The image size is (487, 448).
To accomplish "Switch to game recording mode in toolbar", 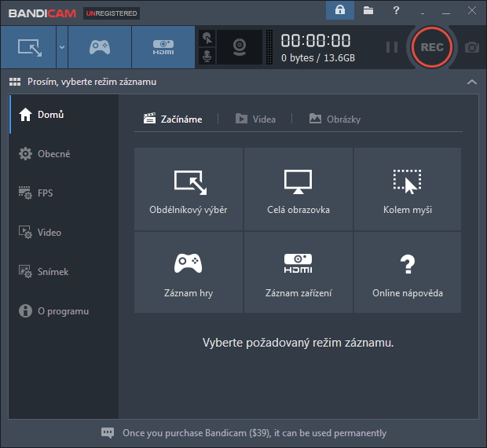I will [100, 47].
